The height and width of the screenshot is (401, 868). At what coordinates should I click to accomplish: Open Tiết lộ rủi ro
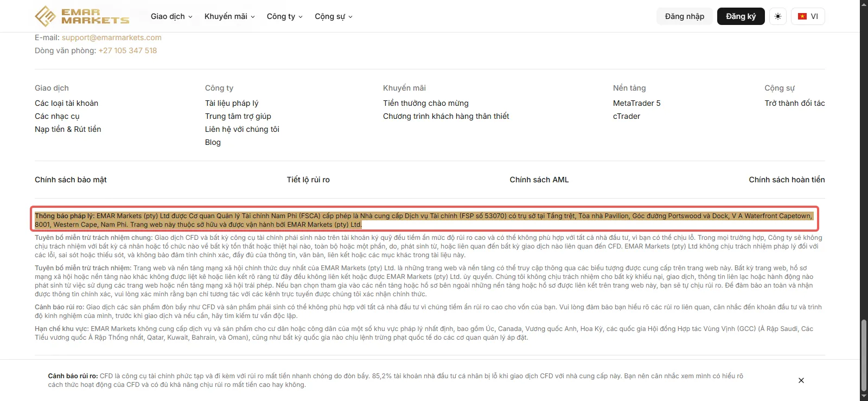pos(308,180)
